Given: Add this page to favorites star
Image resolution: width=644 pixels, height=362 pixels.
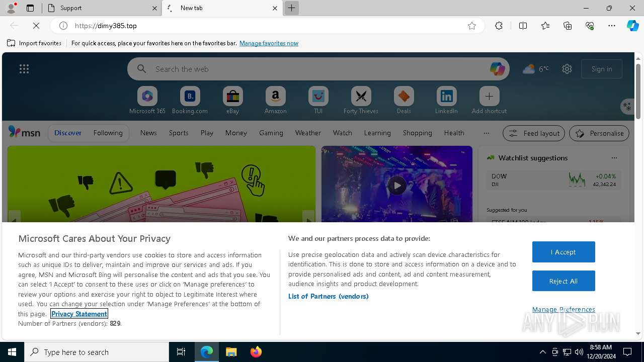Looking at the screenshot, I should tap(472, 26).
